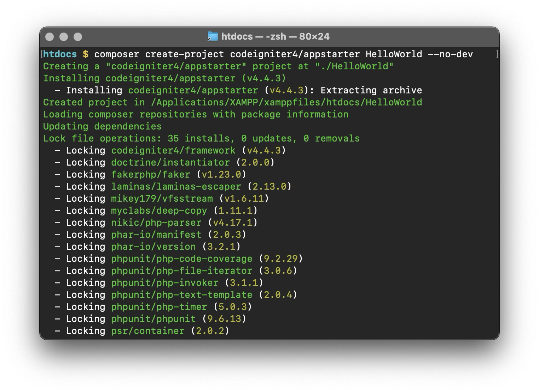Click "doctrine/instantiator" package name
This screenshot has width=539, height=392.
tap(170, 162)
